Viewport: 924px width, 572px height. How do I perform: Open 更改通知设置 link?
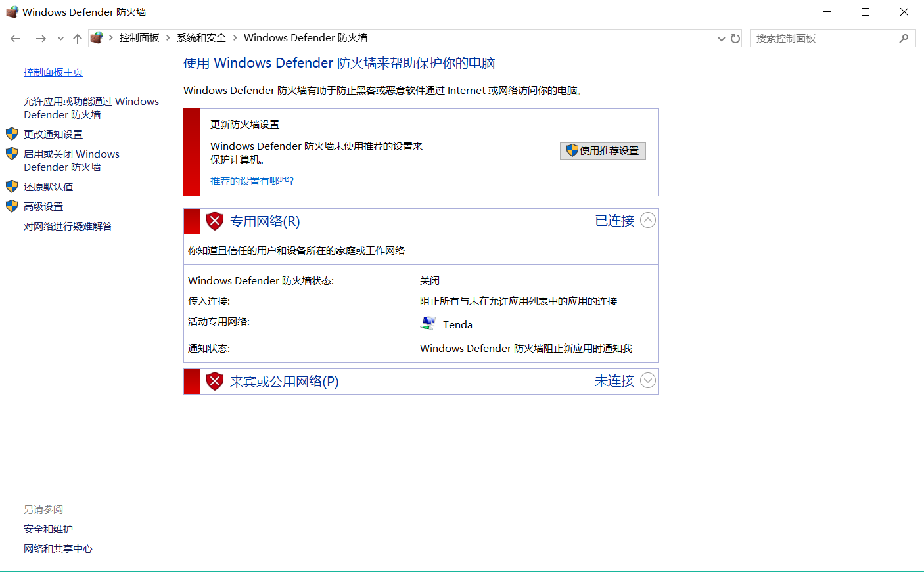[x=53, y=134]
